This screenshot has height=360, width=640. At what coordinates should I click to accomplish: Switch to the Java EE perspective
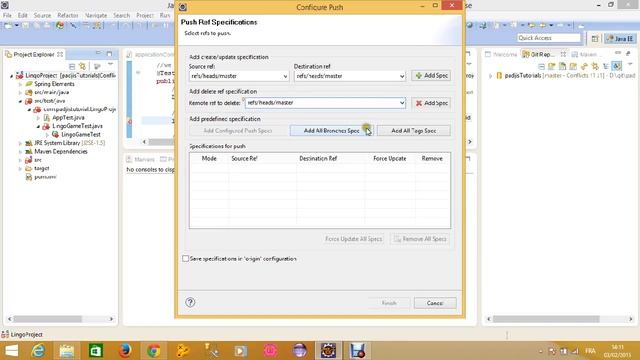click(620, 38)
